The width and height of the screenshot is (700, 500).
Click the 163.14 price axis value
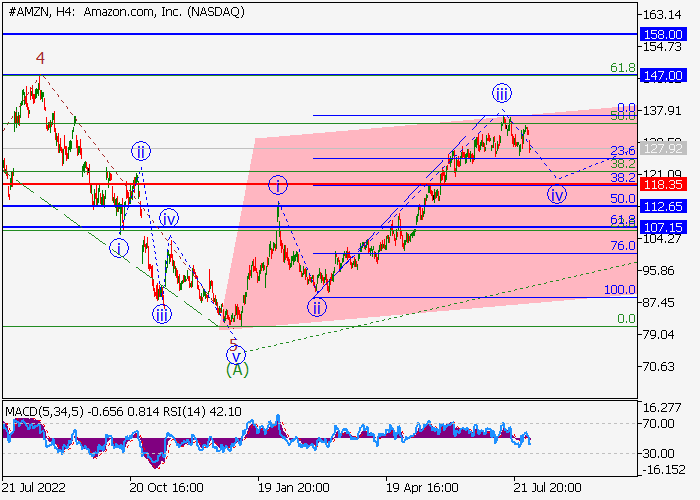[x=662, y=15]
